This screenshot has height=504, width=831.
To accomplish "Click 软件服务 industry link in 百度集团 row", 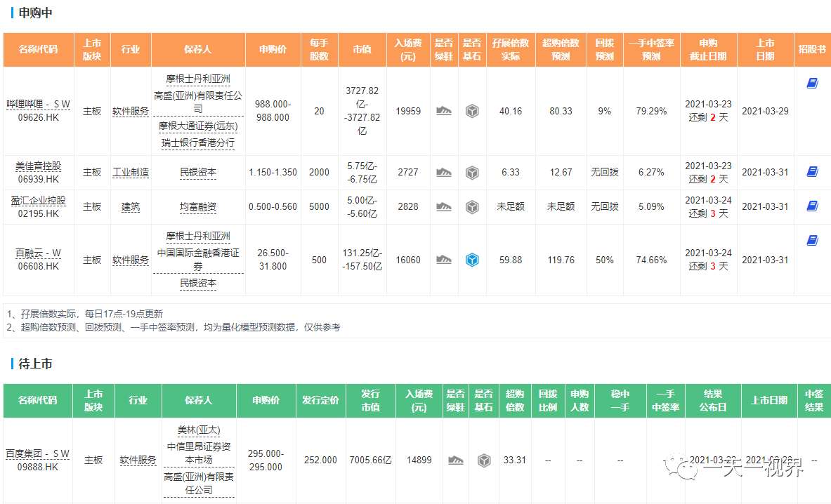I will (138, 460).
